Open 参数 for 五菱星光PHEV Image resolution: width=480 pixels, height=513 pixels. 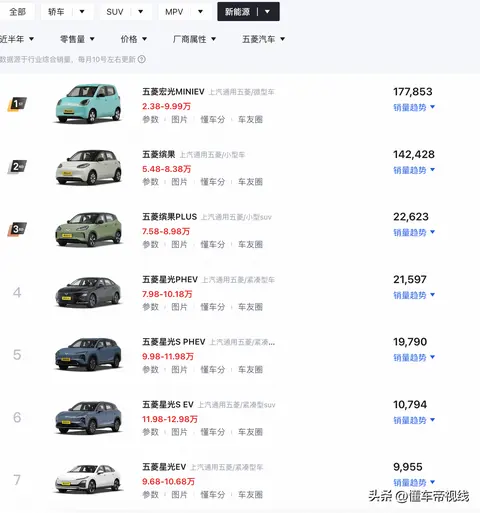pyautogui.click(x=151, y=307)
